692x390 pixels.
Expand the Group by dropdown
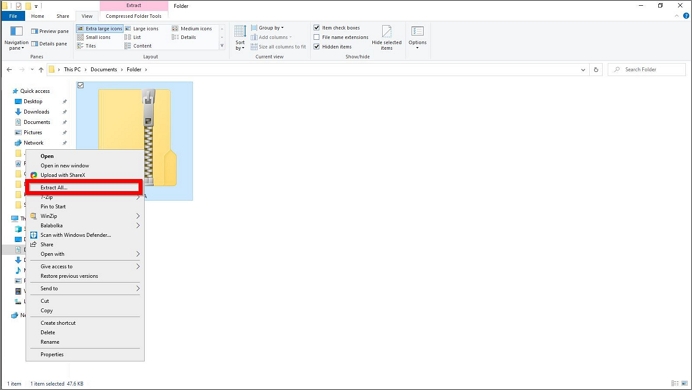click(x=267, y=28)
